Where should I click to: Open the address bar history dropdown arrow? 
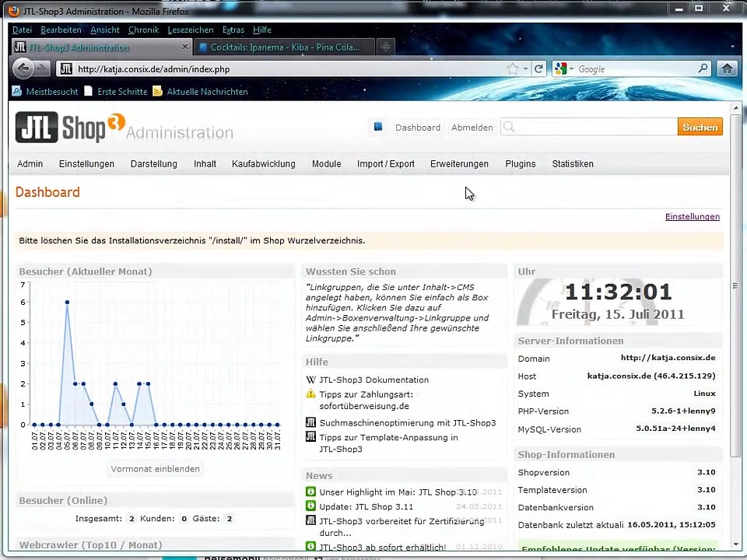point(525,69)
